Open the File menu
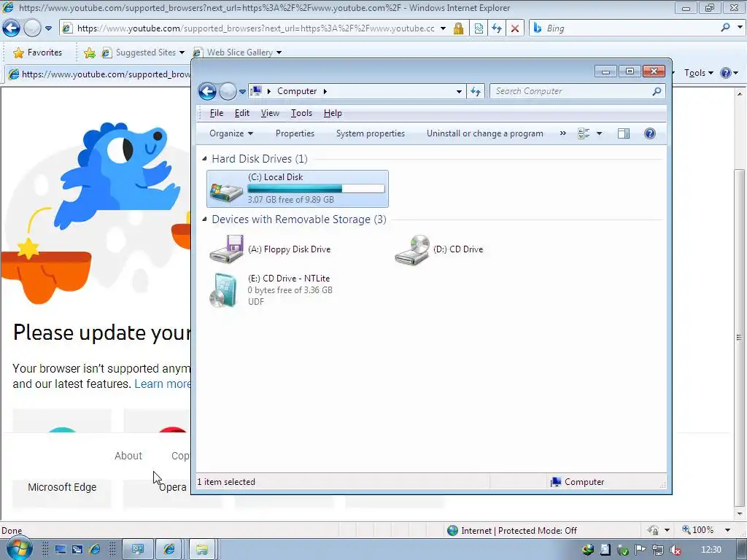The height and width of the screenshot is (560, 747). tap(216, 113)
